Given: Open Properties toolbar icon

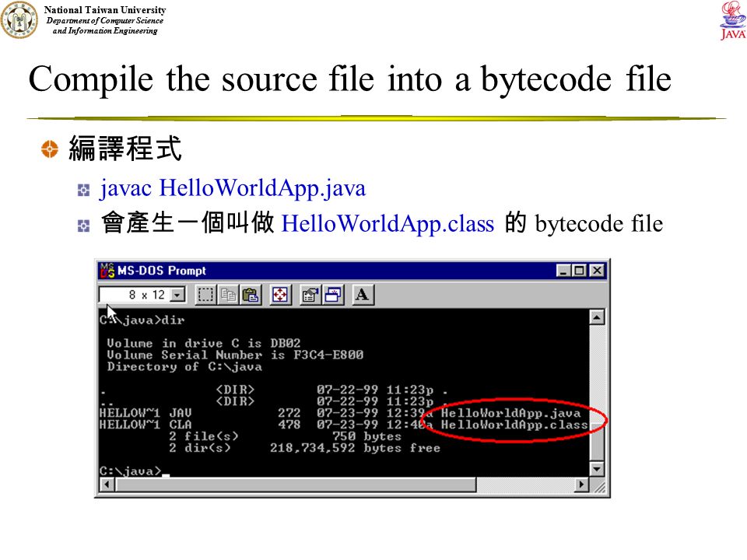Looking at the screenshot, I should [x=310, y=295].
